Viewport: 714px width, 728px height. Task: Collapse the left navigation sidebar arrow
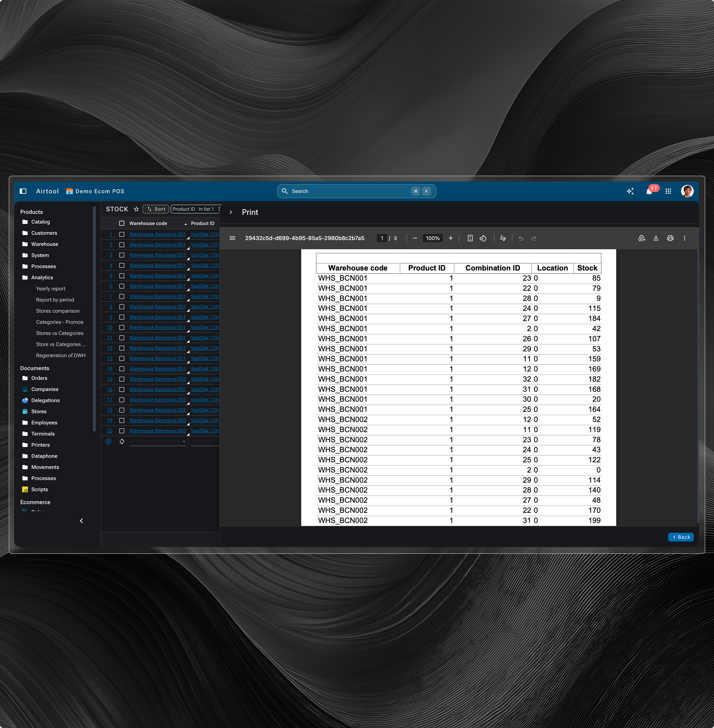(81, 521)
